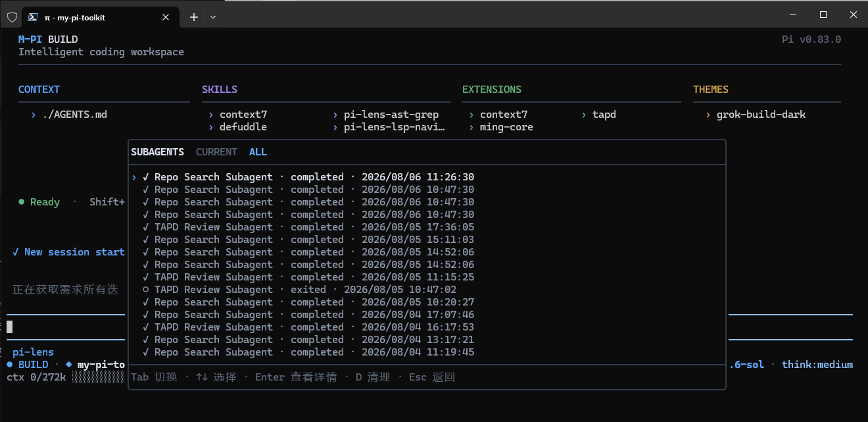Maximize the terminal window
The height and width of the screenshot is (422, 868).
click(x=823, y=14)
